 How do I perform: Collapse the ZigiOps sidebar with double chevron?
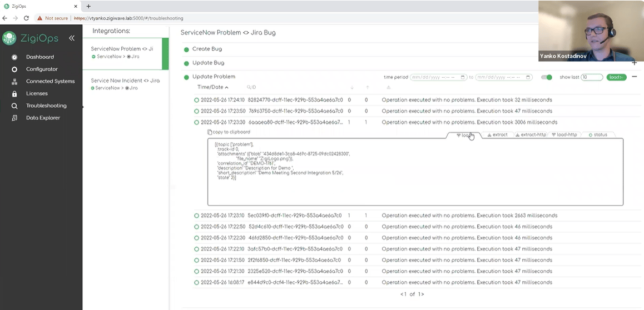click(72, 38)
